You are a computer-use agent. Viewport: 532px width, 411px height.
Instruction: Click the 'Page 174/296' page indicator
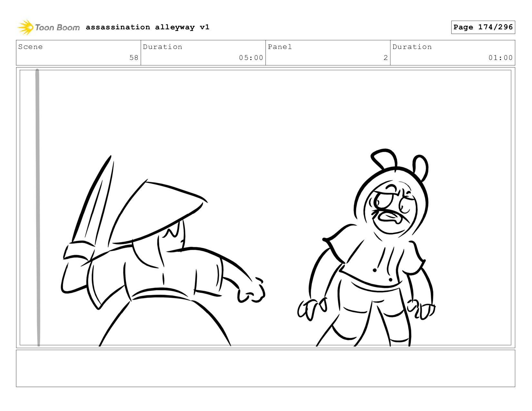(x=483, y=27)
